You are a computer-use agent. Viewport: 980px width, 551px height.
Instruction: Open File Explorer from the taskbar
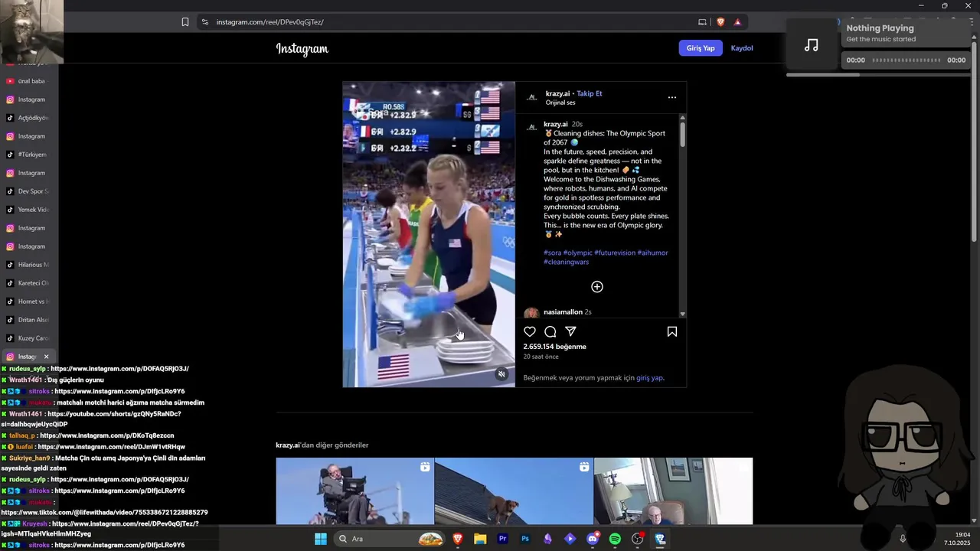(x=480, y=539)
